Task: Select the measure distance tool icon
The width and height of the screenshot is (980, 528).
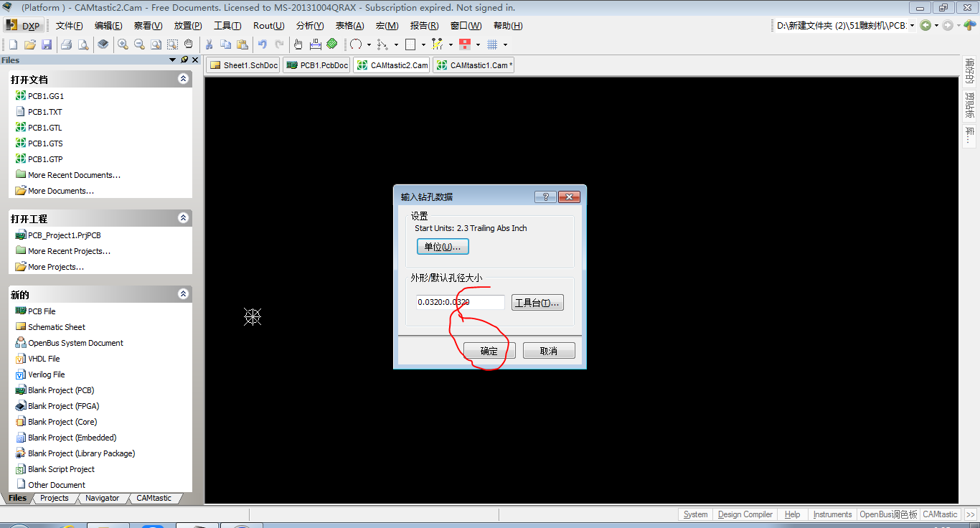Action: tap(315, 44)
